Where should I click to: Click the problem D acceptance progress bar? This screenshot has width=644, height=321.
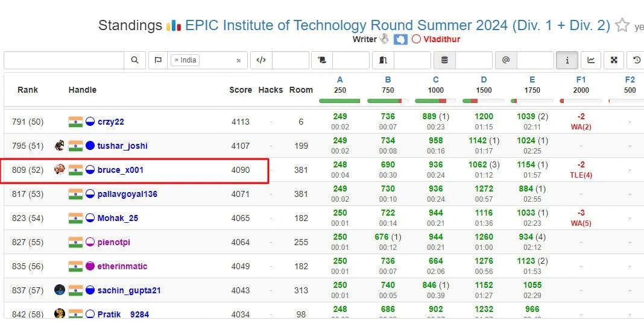[484, 101]
